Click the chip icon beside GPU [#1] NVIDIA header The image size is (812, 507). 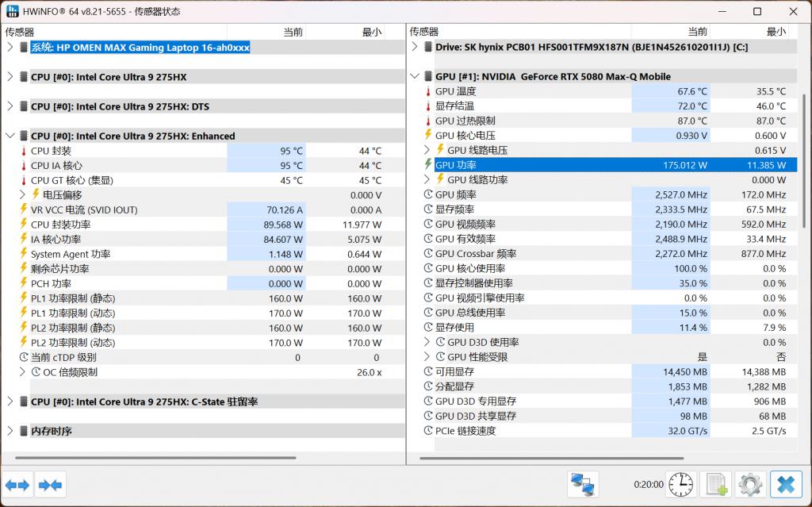coord(427,77)
